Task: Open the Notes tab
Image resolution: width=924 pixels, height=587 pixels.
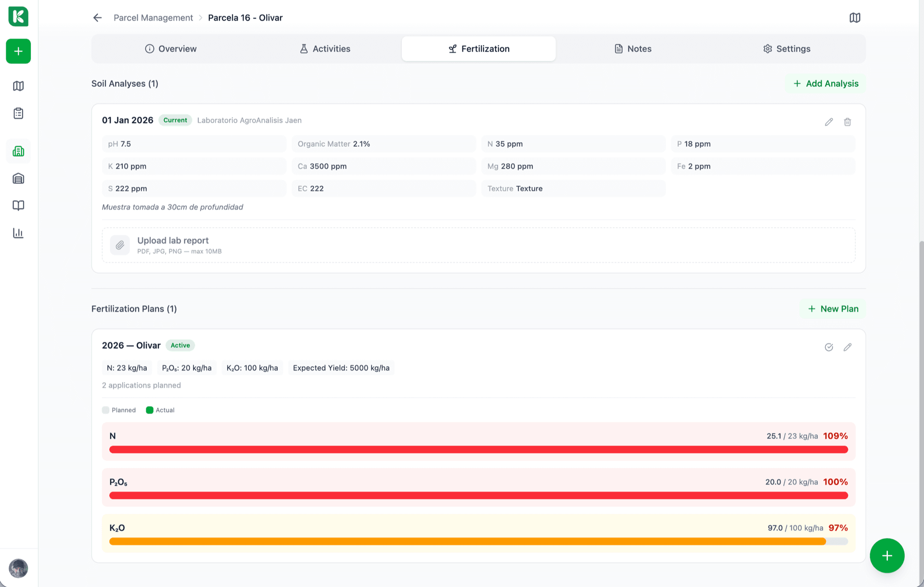Action: tap(633, 49)
